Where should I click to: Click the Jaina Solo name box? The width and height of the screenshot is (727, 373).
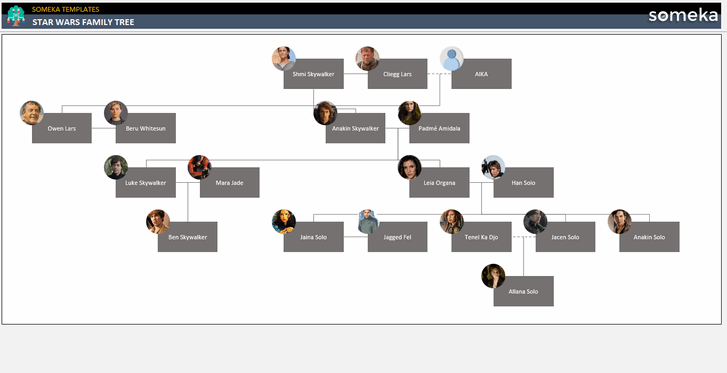(x=313, y=237)
